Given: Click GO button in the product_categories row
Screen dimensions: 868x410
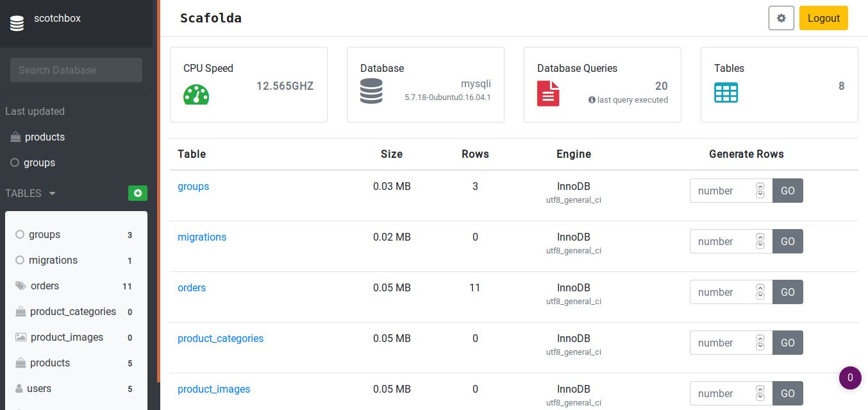Looking at the screenshot, I should click(x=788, y=343).
